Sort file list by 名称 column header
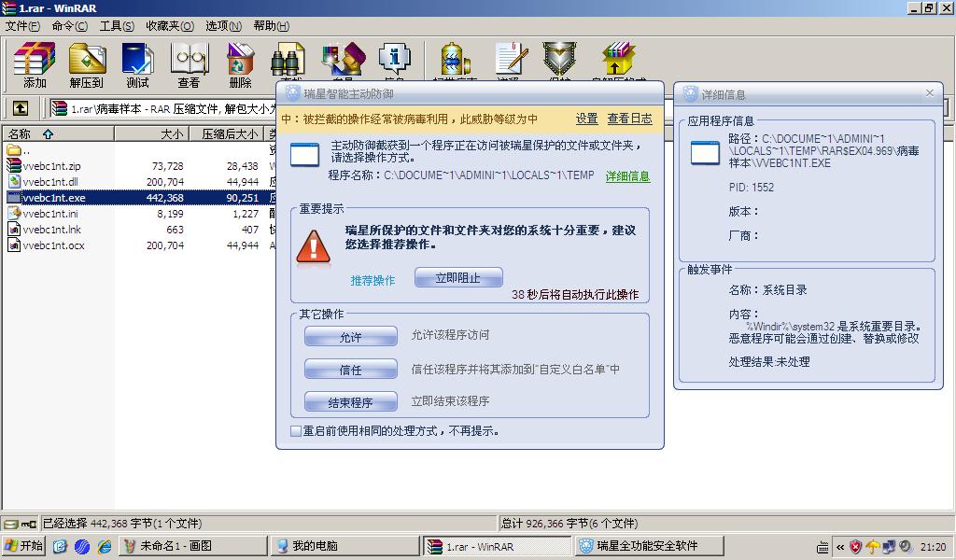This screenshot has width=956, height=560. point(59,134)
